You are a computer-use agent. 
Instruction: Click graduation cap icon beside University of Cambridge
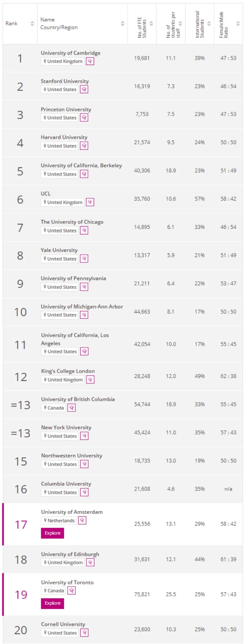point(90,61)
